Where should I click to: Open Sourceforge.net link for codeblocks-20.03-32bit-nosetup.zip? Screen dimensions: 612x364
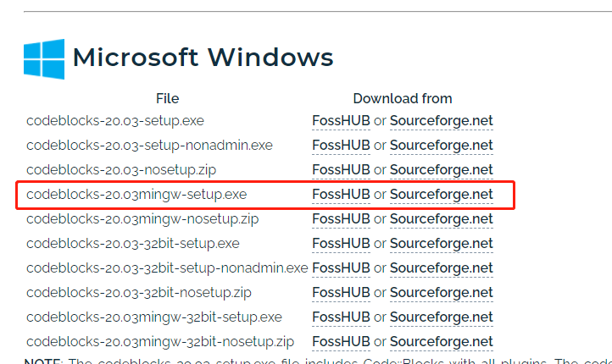pyautogui.click(x=441, y=293)
